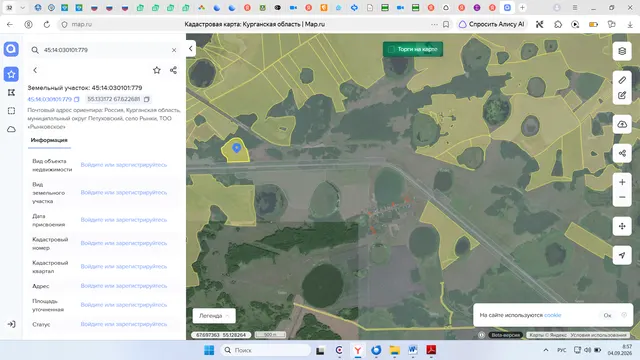The width and height of the screenshot is (640, 360).
Task: Add parcel to favorites star
Action: (x=157, y=70)
